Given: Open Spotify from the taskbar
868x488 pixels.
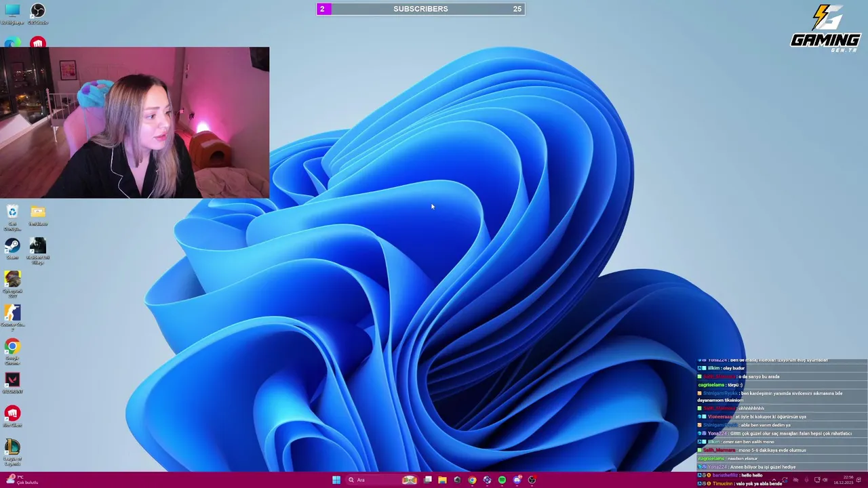Looking at the screenshot, I should [502, 480].
